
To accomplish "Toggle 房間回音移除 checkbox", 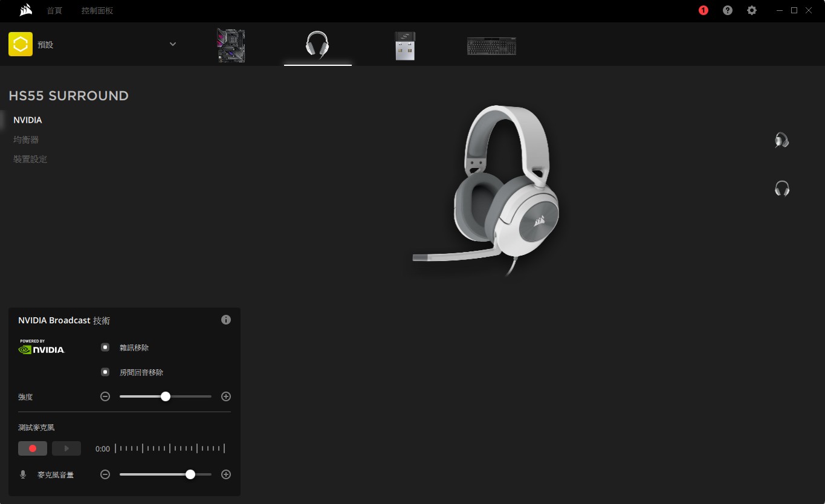I will point(105,372).
